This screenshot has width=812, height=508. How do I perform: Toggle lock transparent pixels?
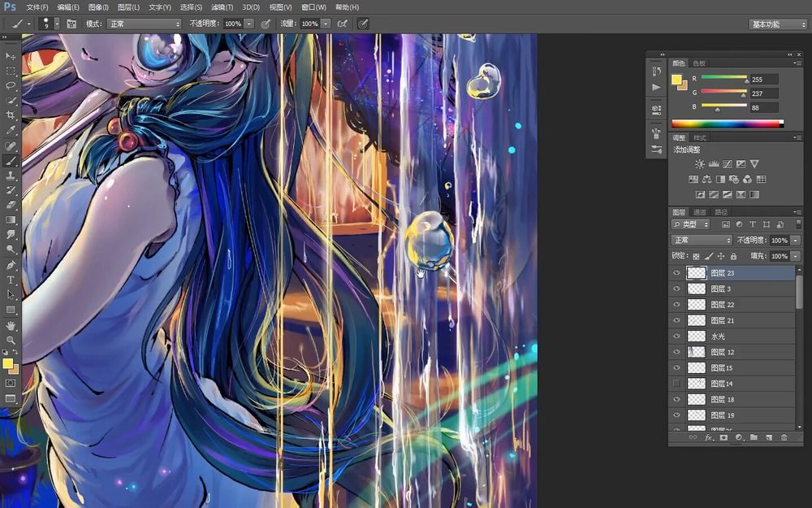[696, 256]
